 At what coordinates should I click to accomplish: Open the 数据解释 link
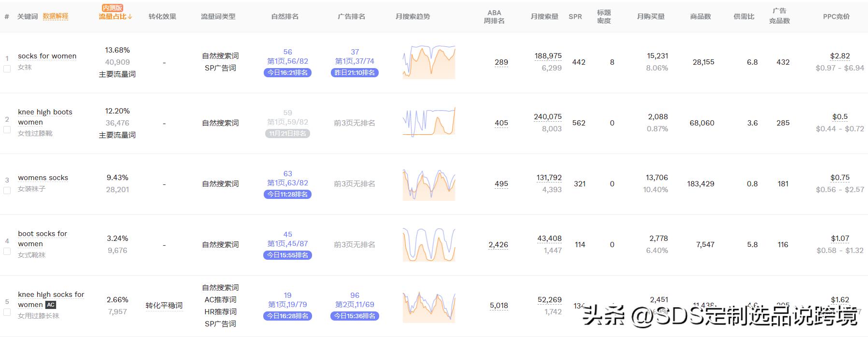(56, 16)
